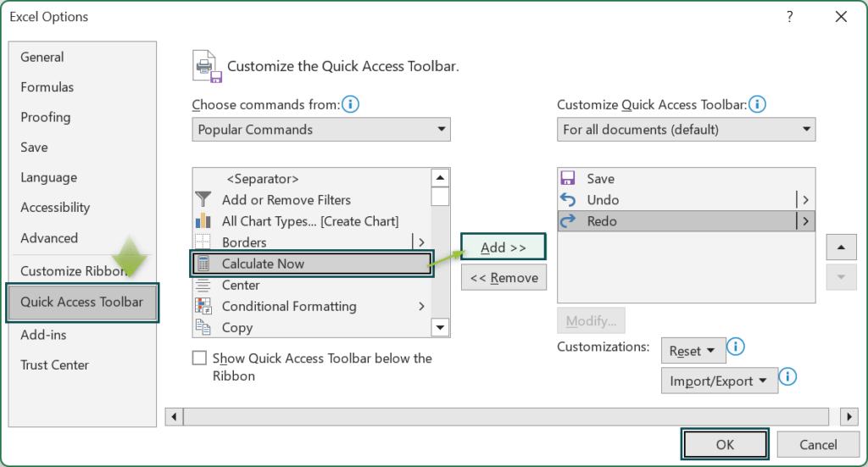Open Help with the question mark

pyautogui.click(x=790, y=17)
